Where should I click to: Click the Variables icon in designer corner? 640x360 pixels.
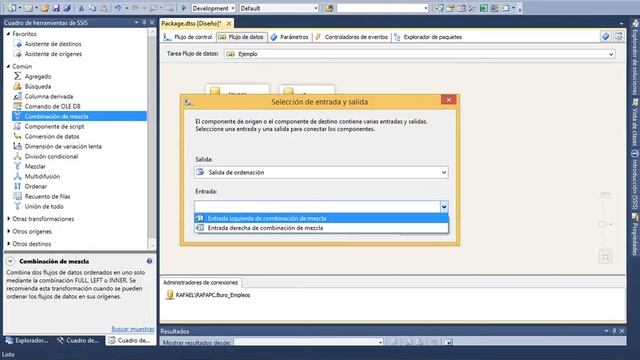[x=606, y=37]
